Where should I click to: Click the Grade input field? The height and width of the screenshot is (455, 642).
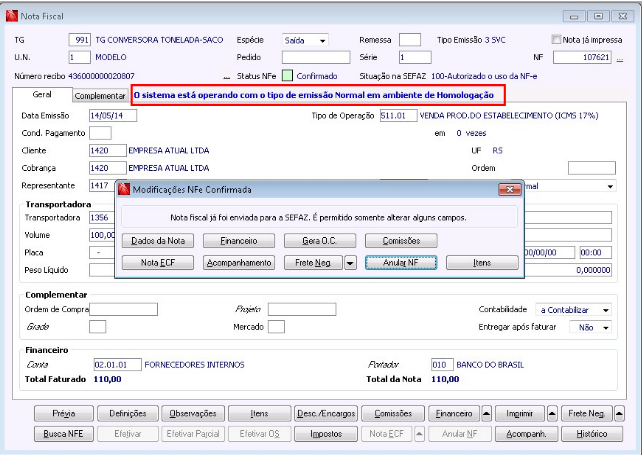point(97,327)
